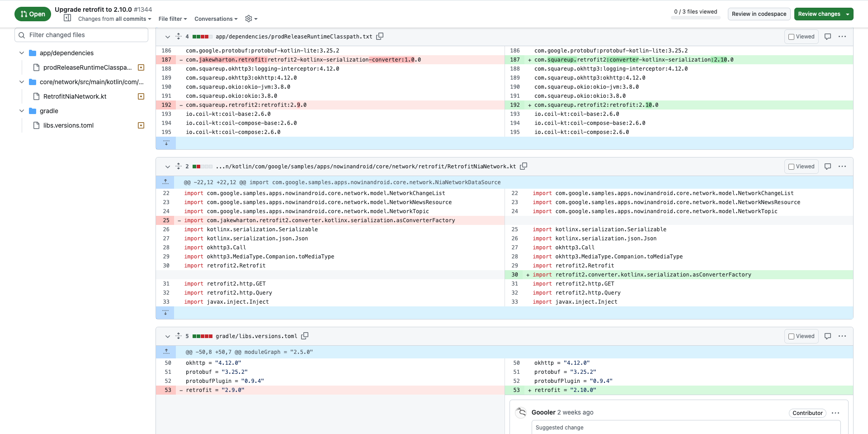
Task: Comment on prodReleaseRuntimeClasspath.txt file
Action: tap(828, 37)
